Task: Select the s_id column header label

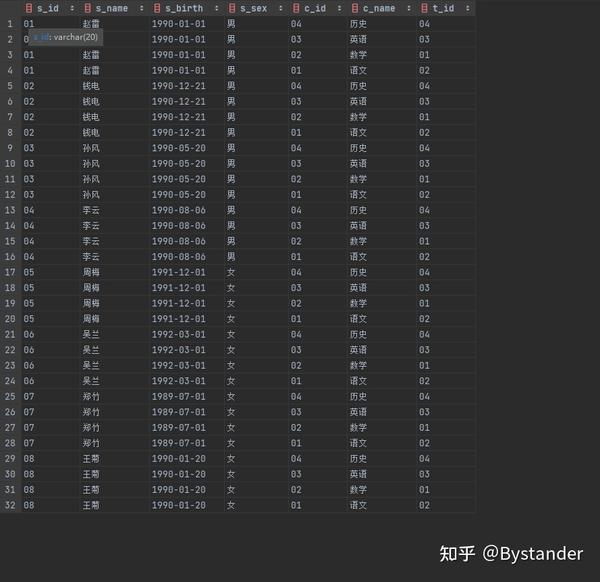Action: pyautogui.click(x=48, y=8)
